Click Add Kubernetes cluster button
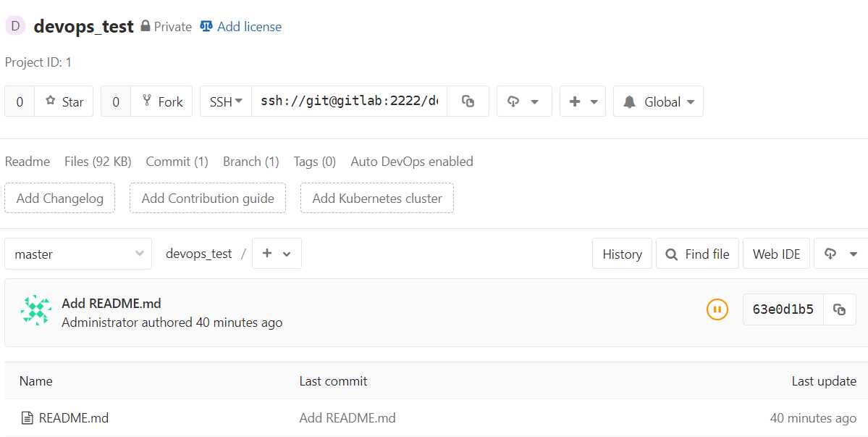Image resolution: width=868 pixels, height=437 pixels. tap(377, 199)
